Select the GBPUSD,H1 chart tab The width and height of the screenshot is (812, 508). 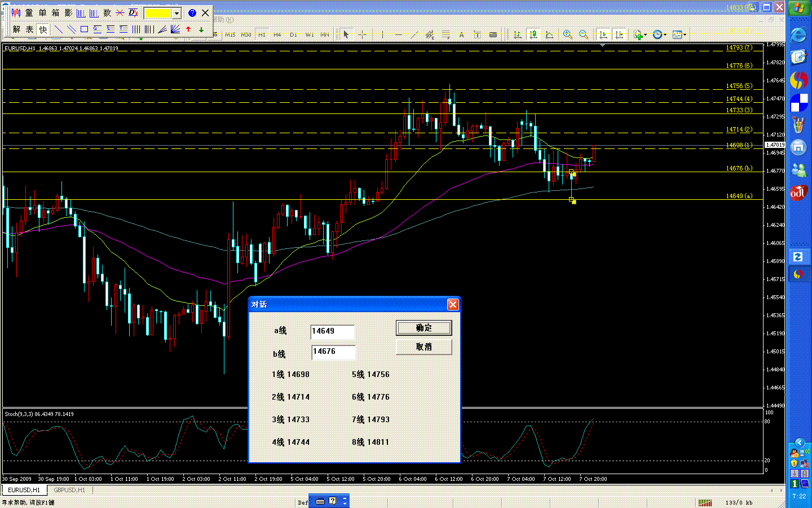[x=69, y=490]
